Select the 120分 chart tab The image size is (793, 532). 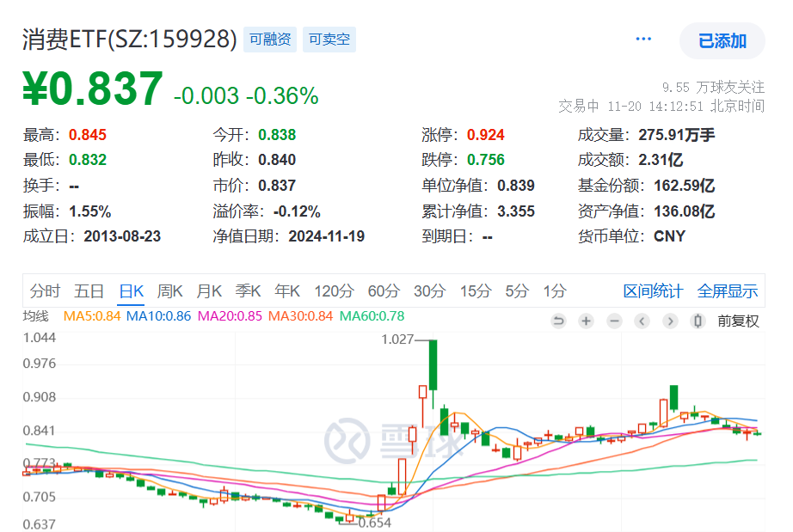335,291
